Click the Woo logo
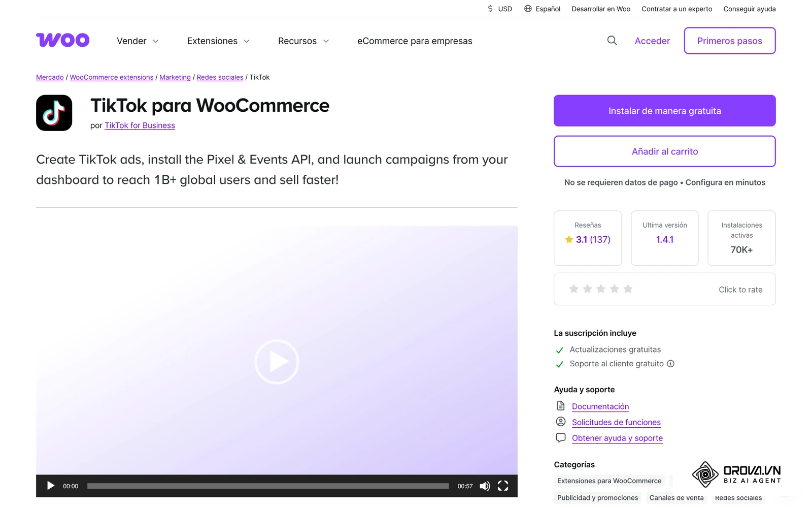Viewport: 812px width, 508px height. pos(63,40)
